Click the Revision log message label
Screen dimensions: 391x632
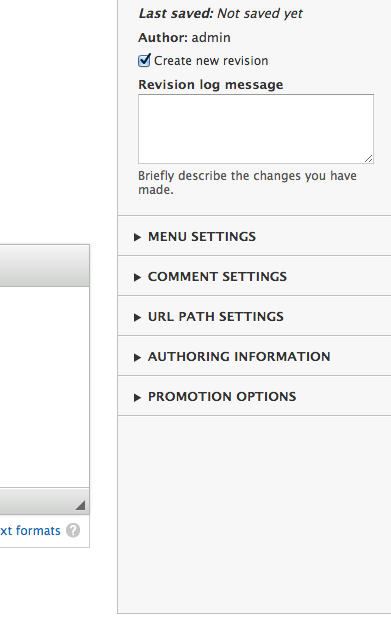coord(211,85)
